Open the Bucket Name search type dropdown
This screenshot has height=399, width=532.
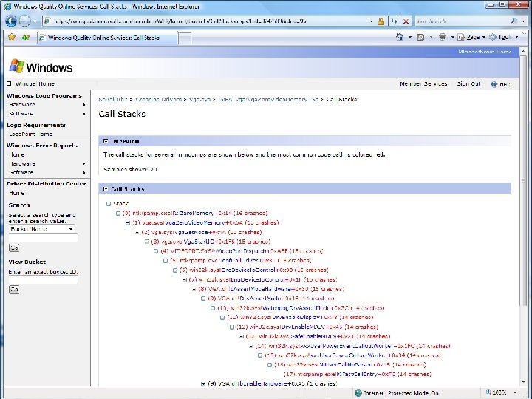tap(41, 229)
